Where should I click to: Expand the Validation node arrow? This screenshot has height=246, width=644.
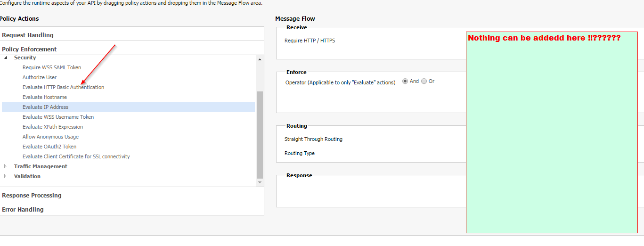(x=6, y=176)
